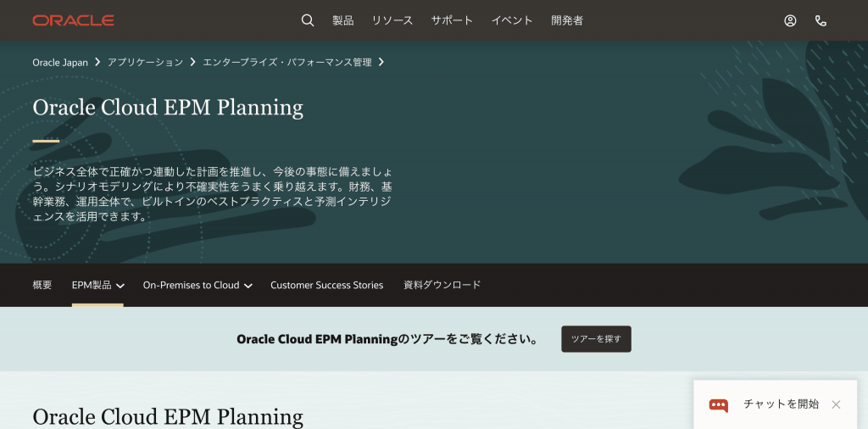Open the 資料ダウンロード tab
Viewport: 868px width, 429px height.
442,285
